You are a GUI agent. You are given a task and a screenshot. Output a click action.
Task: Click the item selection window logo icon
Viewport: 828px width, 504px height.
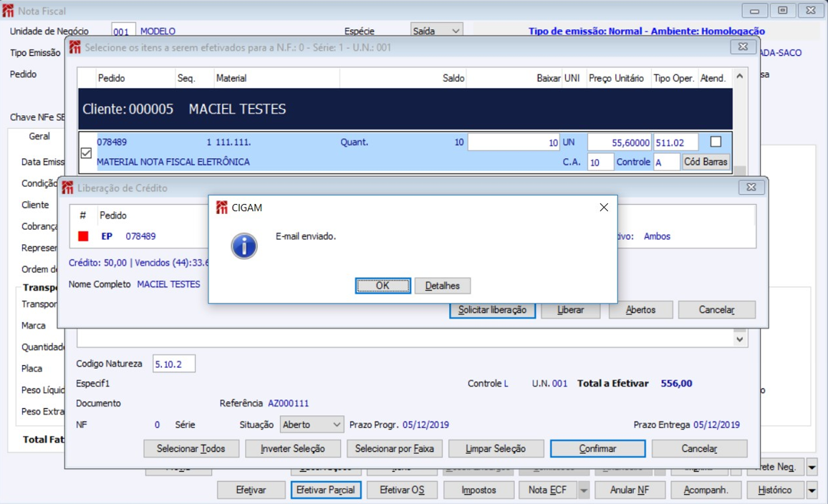click(74, 47)
